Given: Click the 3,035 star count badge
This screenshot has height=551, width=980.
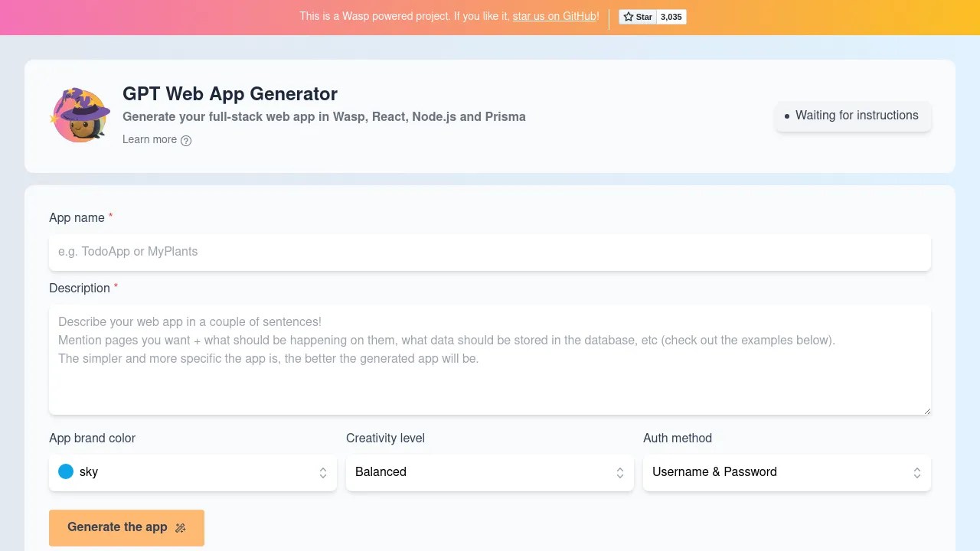Looking at the screenshot, I should pos(671,16).
